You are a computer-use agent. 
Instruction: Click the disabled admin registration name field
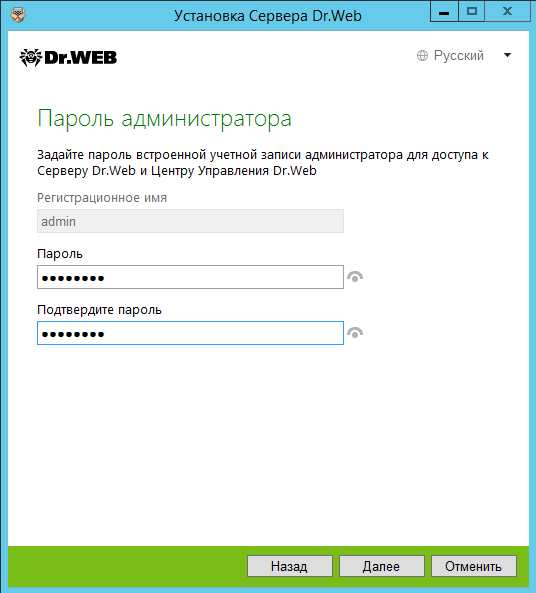click(190, 221)
